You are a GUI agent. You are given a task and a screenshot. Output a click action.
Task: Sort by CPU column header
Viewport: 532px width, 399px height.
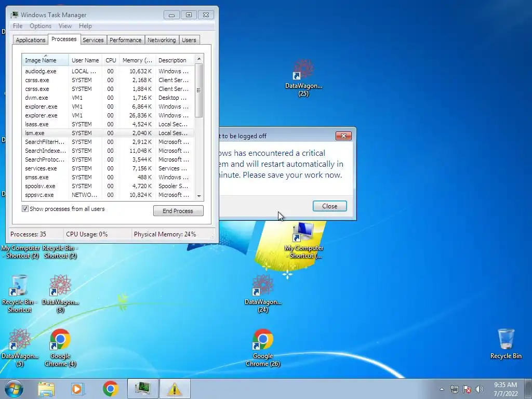point(111,60)
